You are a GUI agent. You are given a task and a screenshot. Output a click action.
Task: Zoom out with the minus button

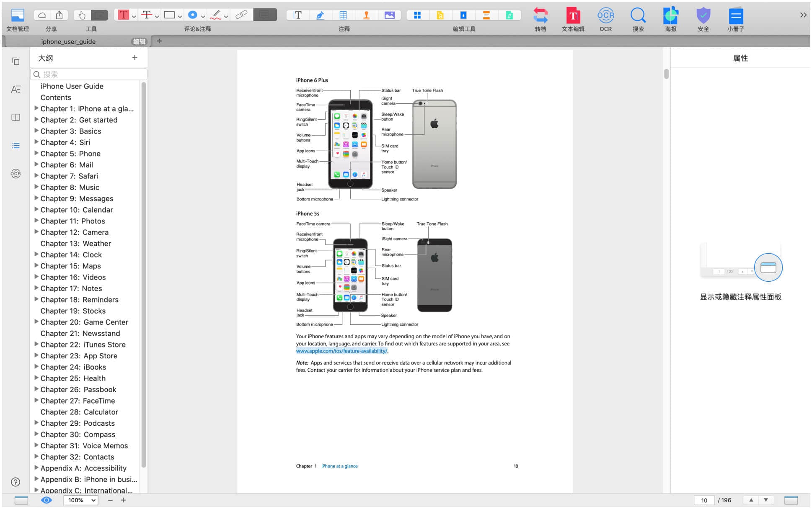coord(110,500)
